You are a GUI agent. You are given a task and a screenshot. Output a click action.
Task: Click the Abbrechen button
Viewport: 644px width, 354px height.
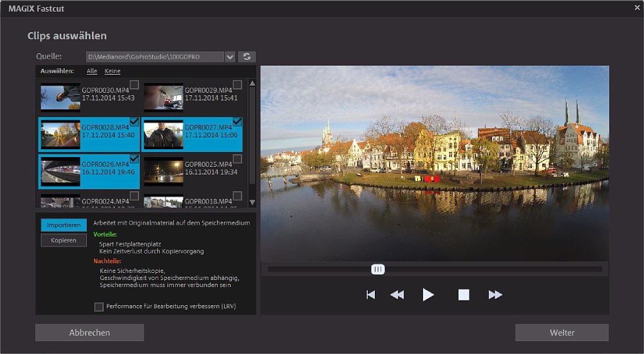90,333
